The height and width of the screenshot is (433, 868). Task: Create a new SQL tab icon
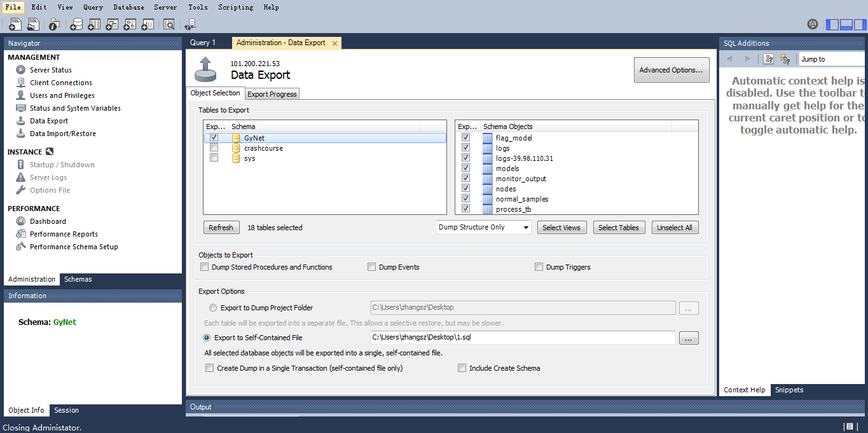[x=15, y=25]
